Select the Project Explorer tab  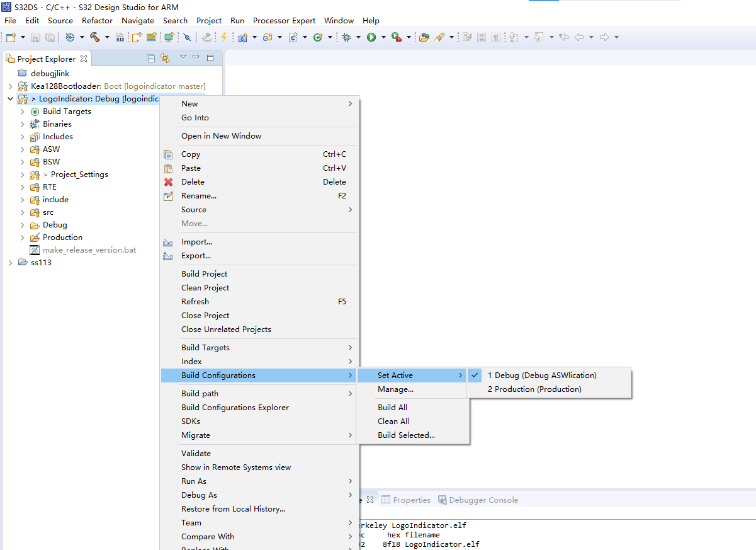[x=47, y=59]
